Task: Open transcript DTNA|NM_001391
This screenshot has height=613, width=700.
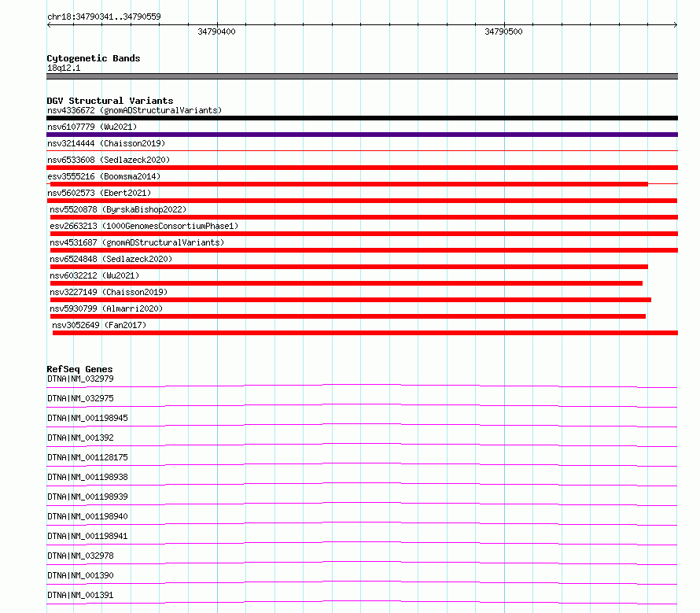Action: tap(80, 595)
